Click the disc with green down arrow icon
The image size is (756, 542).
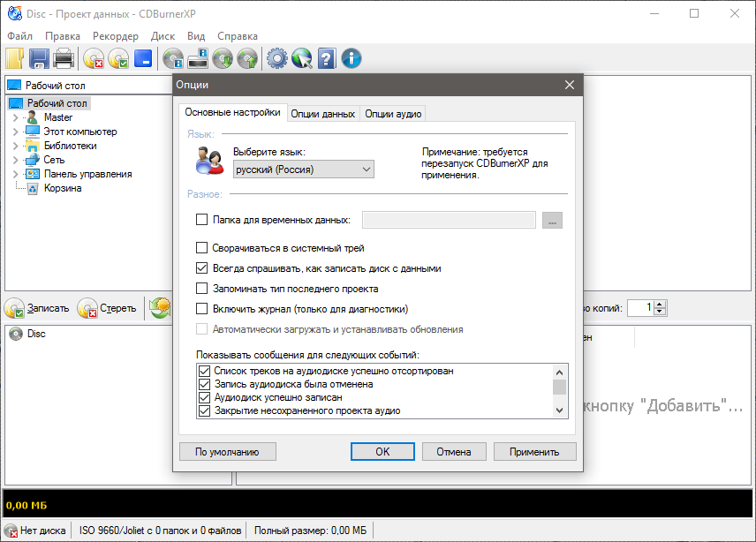[x=223, y=59]
